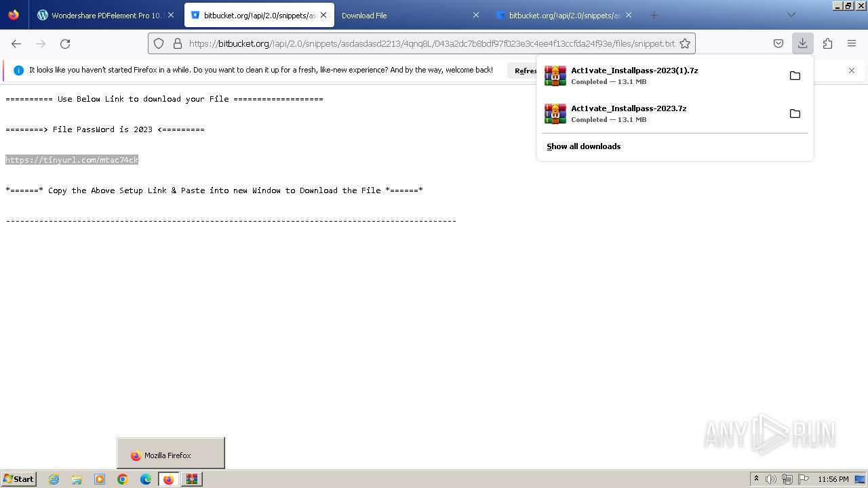The height and width of the screenshot is (488, 868).
Task: Select the Mozilla Firefox taskbar preview
Action: tap(171, 453)
